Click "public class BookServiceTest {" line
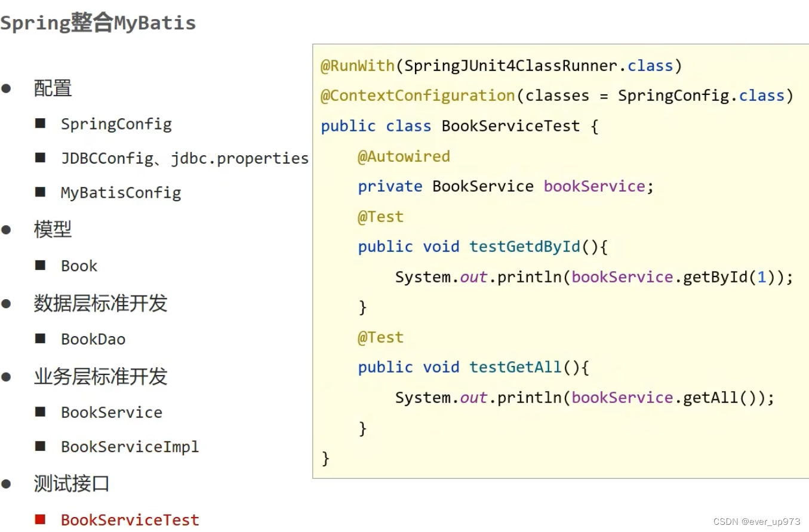The height and width of the screenshot is (532, 809). tap(460, 126)
